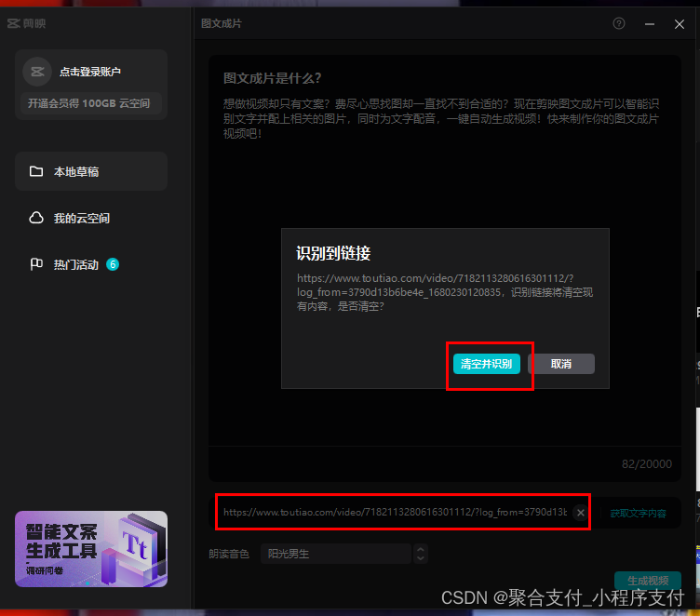Click the 图文成片 window title
This screenshot has height=616, width=700.
coord(222,23)
